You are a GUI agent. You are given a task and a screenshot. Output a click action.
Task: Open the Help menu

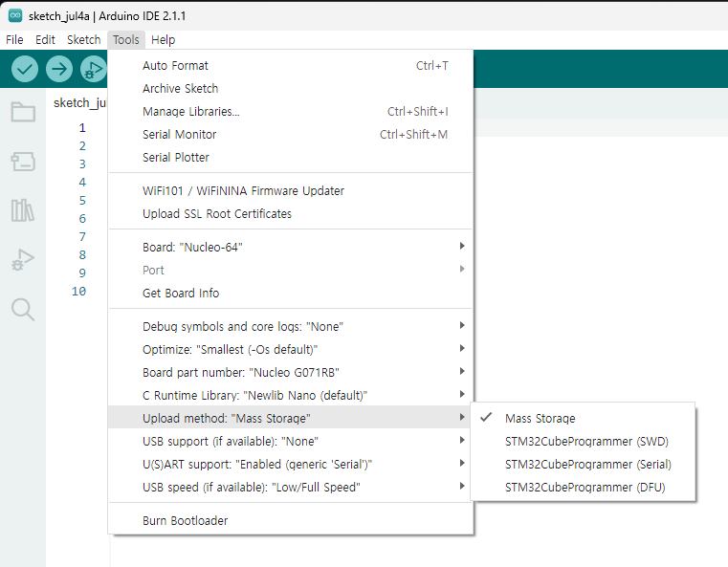[x=163, y=40]
